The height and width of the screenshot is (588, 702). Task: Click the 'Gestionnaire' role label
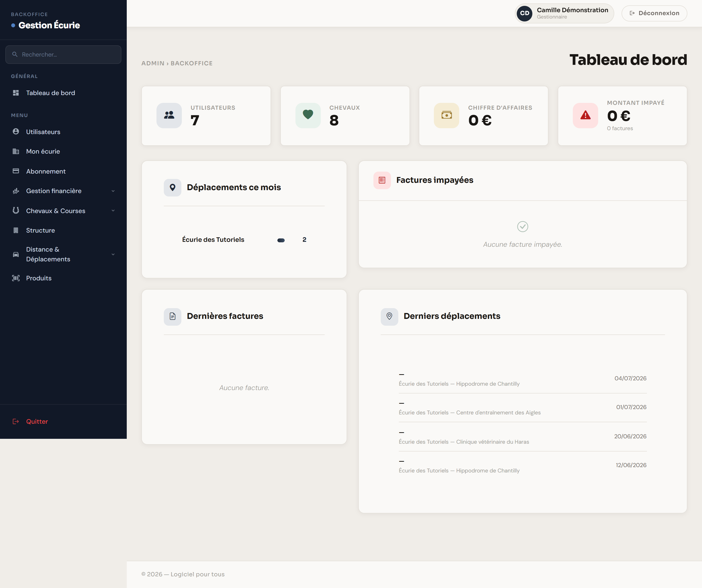tap(552, 17)
